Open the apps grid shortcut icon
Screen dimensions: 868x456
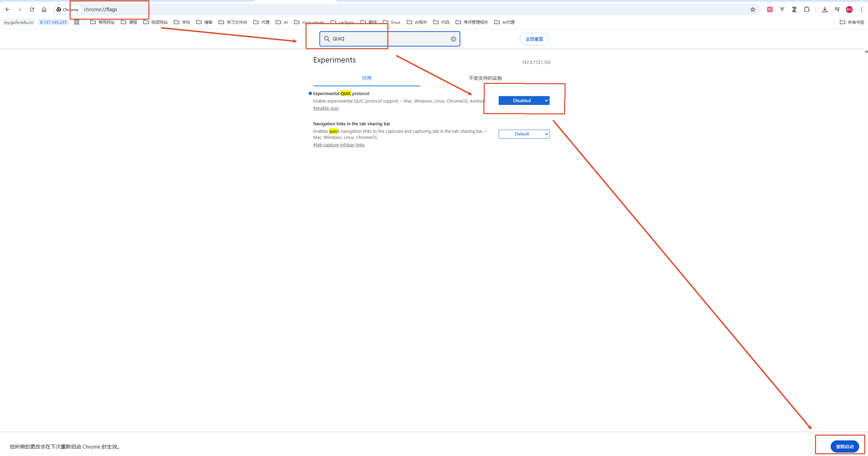point(77,22)
